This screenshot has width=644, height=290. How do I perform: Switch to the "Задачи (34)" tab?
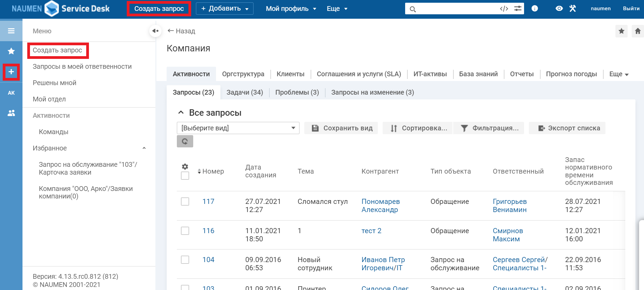pos(245,92)
